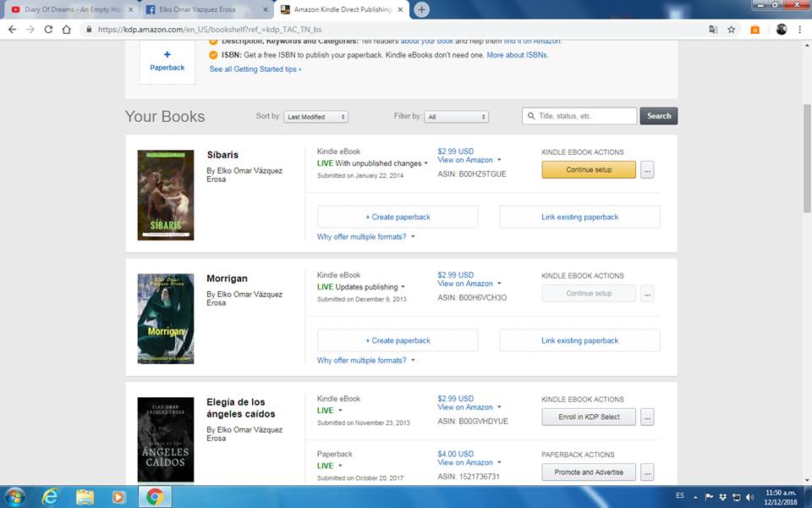Click the title search input field
This screenshot has width=812, height=508.
pos(580,116)
